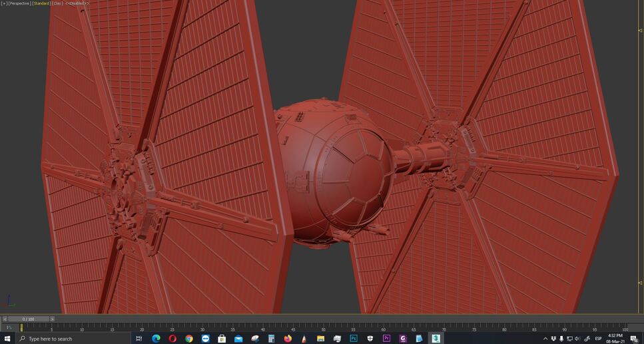The image size is (644, 344).
Task: Click the axis tripod gizmo in viewport corner
Action: (8, 301)
